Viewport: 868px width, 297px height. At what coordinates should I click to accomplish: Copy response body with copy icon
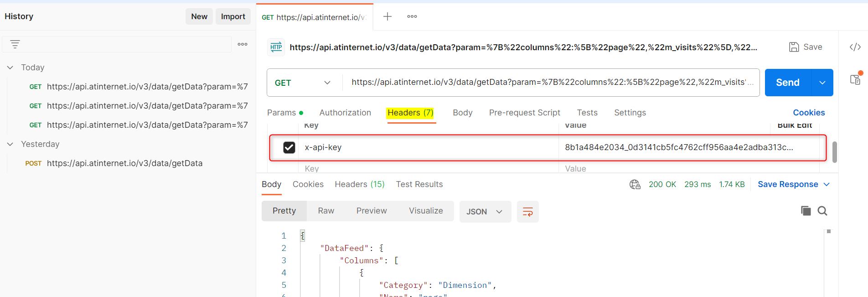(806, 211)
